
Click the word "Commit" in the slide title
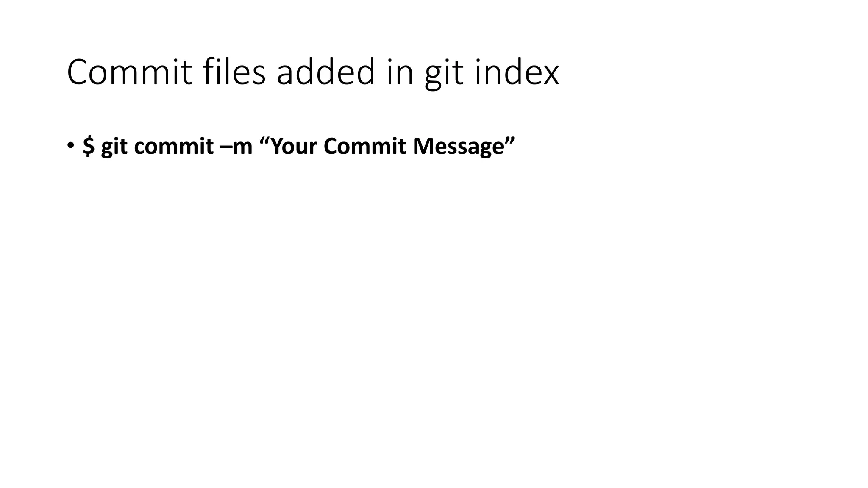[x=130, y=72]
